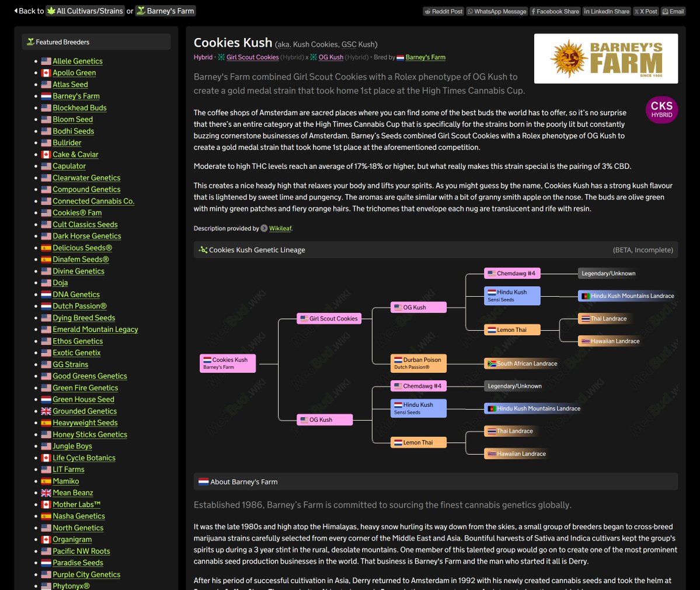The image size is (700, 590).
Task: Open Cookies® Fam breeder link
Action: point(77,213)
